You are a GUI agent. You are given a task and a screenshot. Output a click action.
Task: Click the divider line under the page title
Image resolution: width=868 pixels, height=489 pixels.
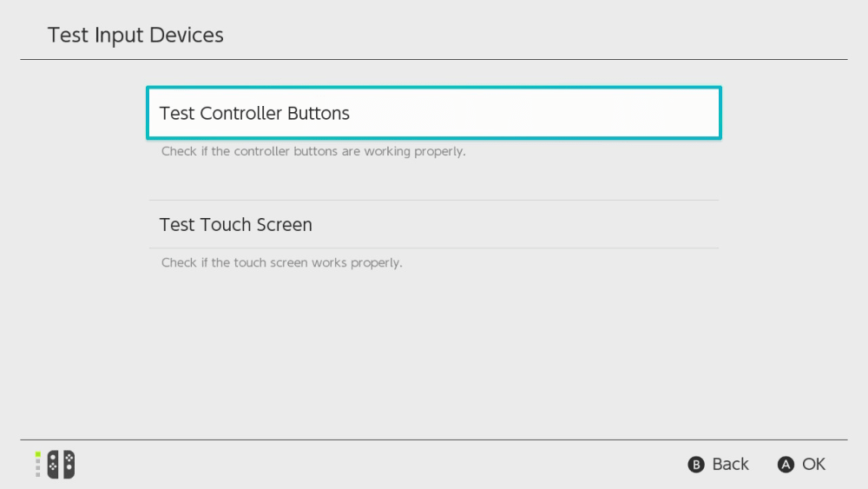point(433,60)
